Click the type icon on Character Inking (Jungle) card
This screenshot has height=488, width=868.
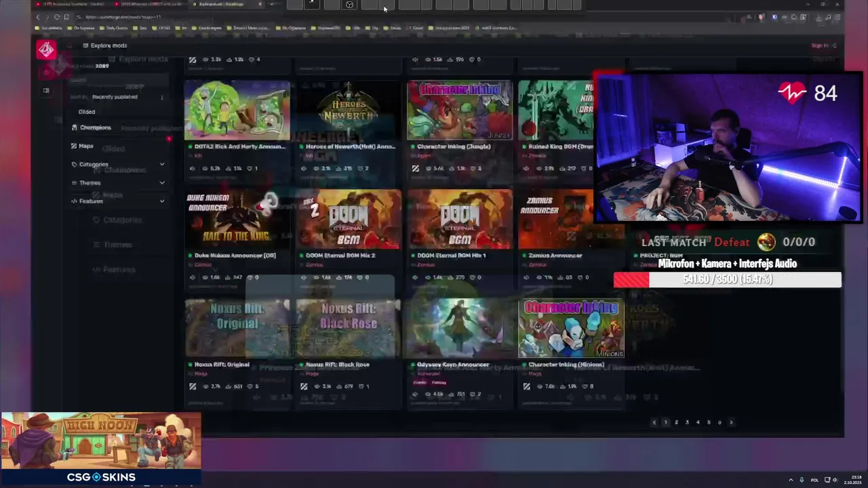click(x=415, y=168)
